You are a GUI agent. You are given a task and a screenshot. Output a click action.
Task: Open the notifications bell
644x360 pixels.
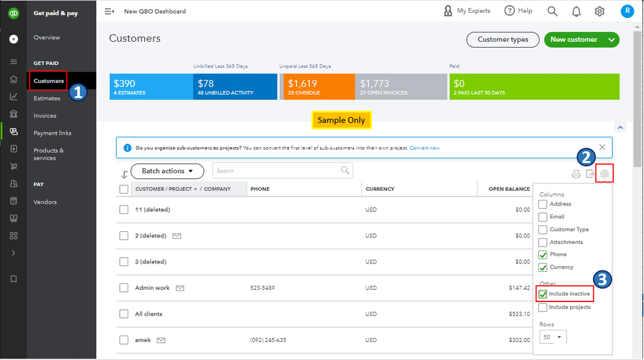[x=576, y=11]
